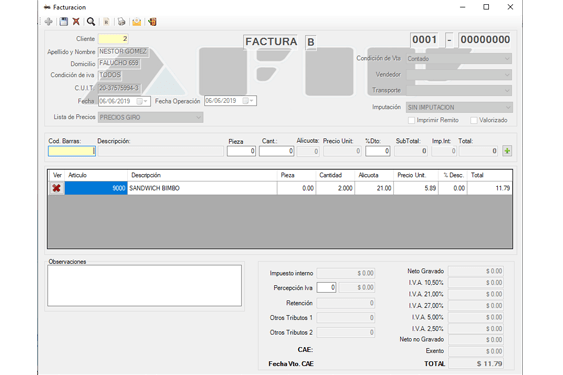563x375 pixels.
Task: Remove the SANDWICH BIMBO row with red X
Action: 56,188
